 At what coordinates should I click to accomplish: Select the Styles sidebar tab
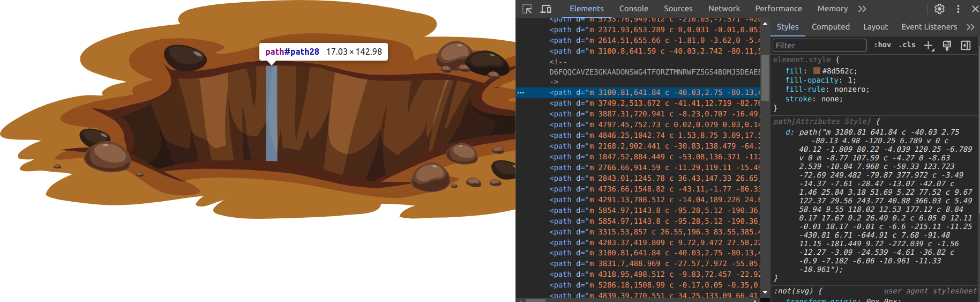point(787,27)
